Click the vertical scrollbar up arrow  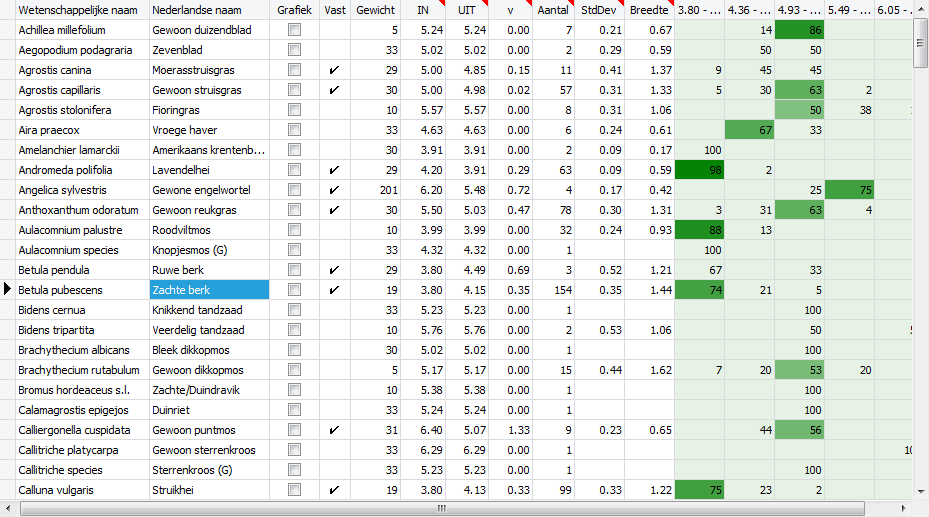[x=921, y=8]
